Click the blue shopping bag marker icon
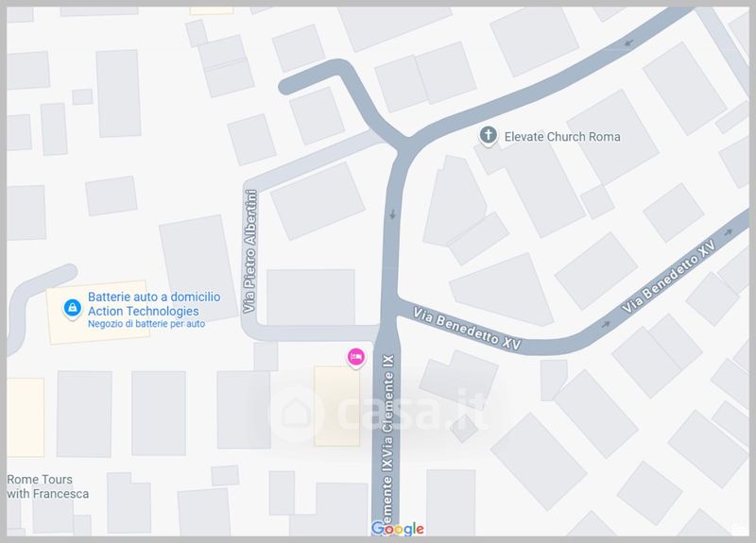756x543 pixels. coord(71,308)
